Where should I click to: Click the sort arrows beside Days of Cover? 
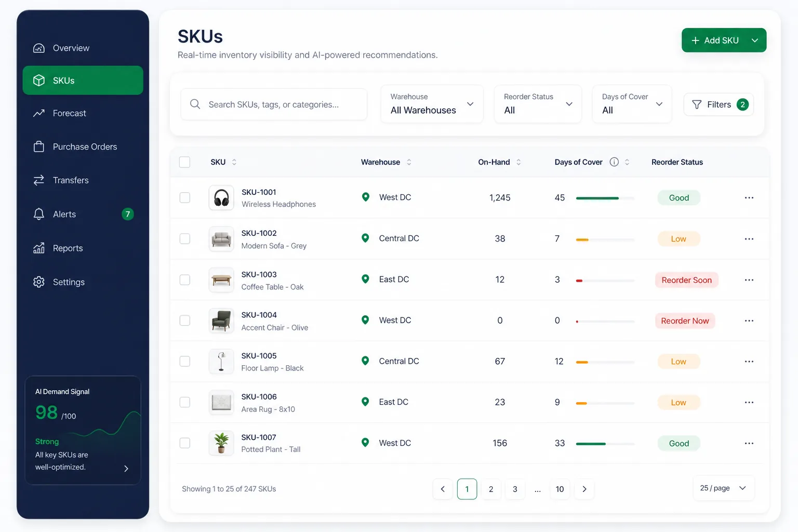pos(627,162)
